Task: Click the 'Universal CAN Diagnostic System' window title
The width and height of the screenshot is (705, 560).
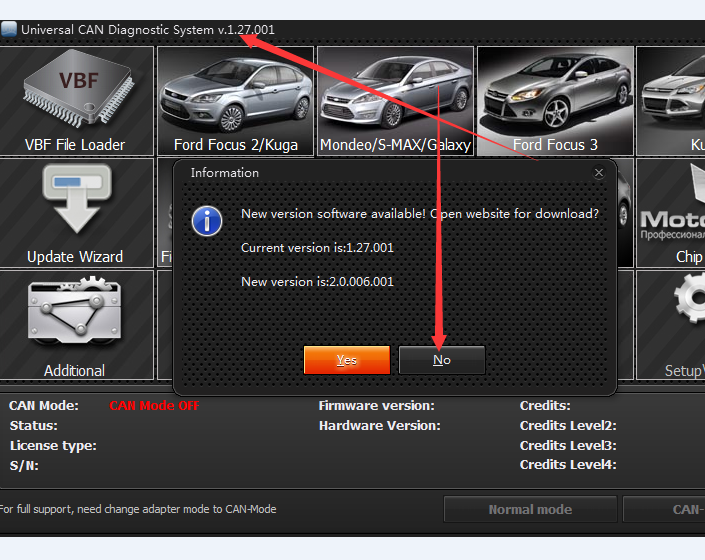Action: tap(148, 30)
